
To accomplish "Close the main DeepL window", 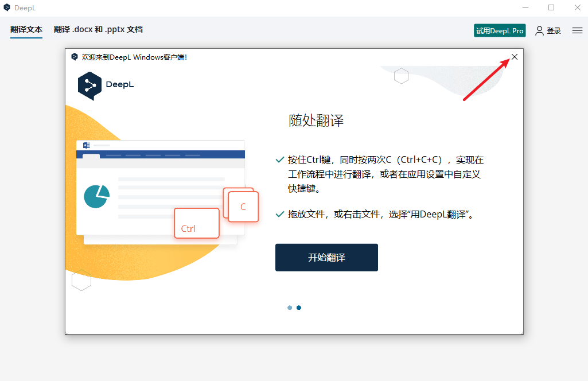I will pyautogui.click(x=578, y=7).
